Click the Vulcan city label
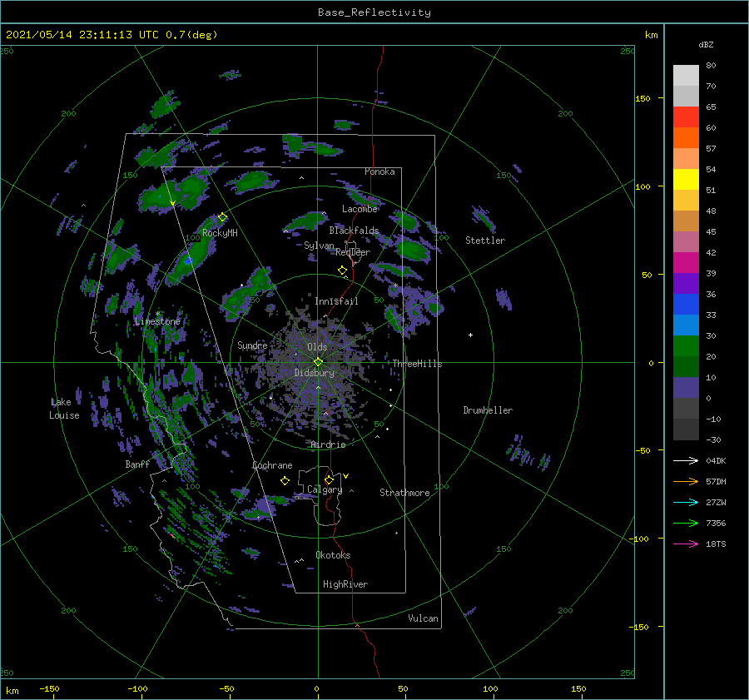 [x=423, y=618]
